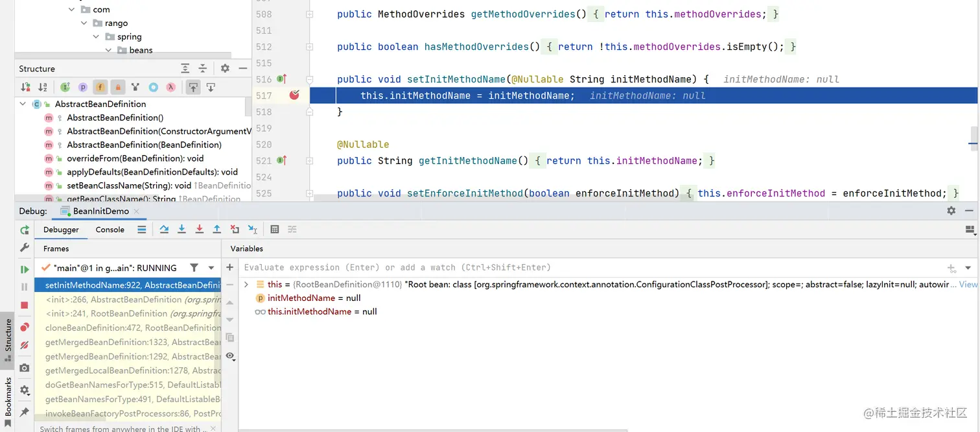The width and height of the screenshot is (980, 432).
Task: Open Structure panel settings gear
Action: [225, 68]
